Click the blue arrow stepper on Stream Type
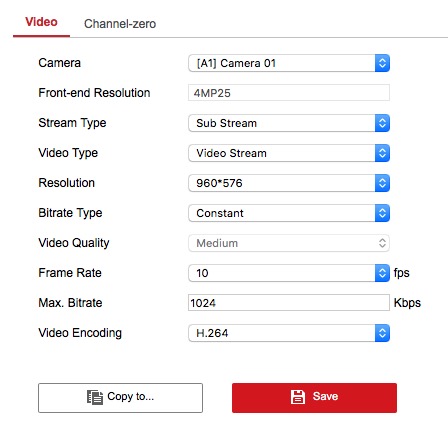Screen dimensions: 448x433 [382, 123]
